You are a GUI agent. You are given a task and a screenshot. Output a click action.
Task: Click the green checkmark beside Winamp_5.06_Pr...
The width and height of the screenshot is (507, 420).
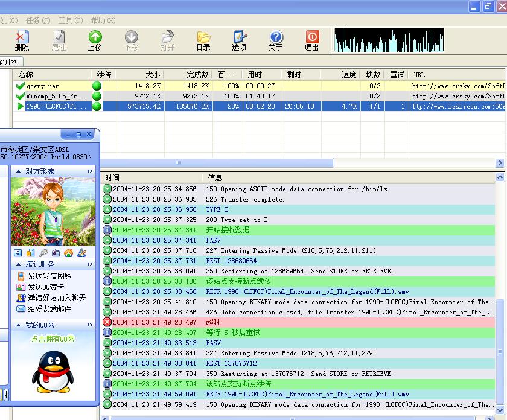21,96
